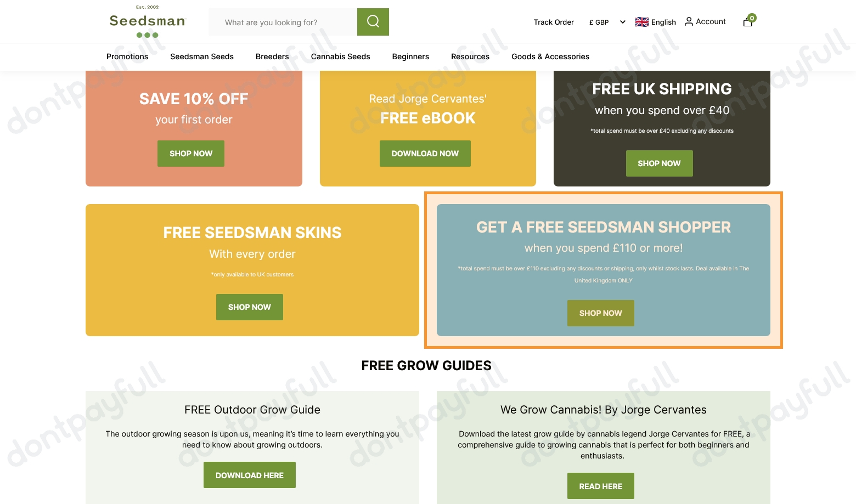The image size is (856, 504).
Task: Open the Promotions menu
Action: point(127,56)
